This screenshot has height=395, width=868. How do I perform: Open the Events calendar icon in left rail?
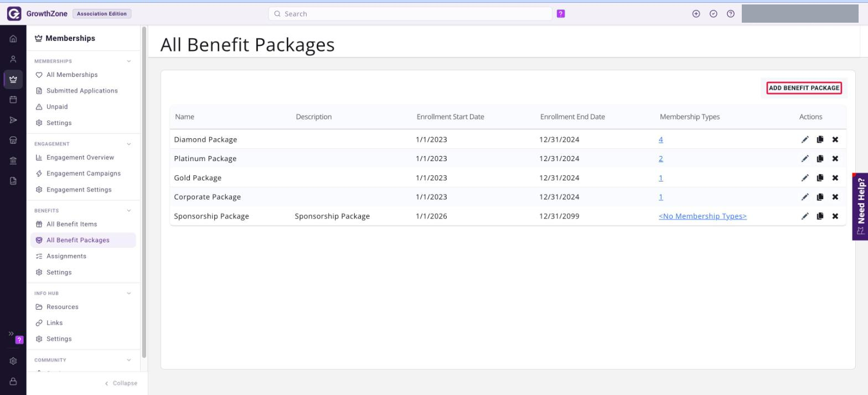point(13,100)
